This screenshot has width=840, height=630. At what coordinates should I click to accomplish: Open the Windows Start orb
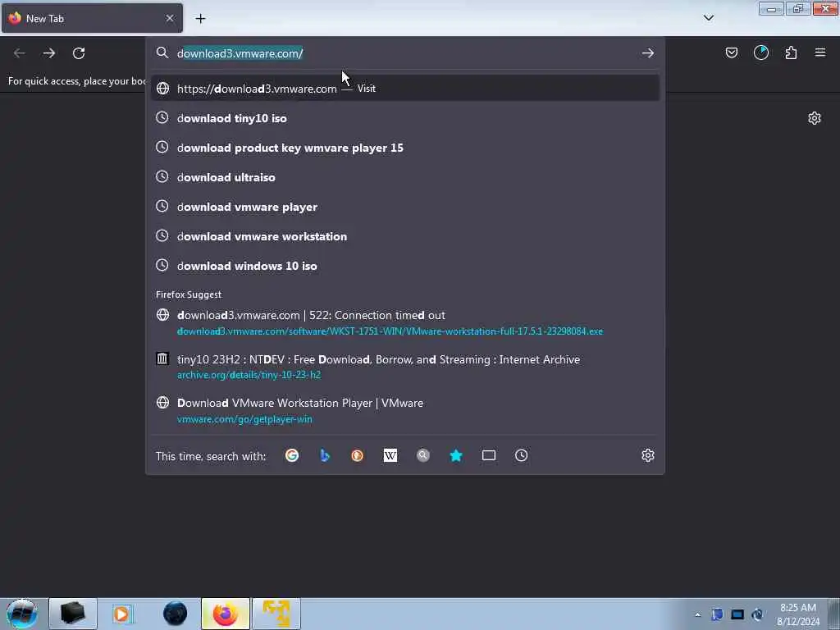pyautogui.click(x=22, y=614)
